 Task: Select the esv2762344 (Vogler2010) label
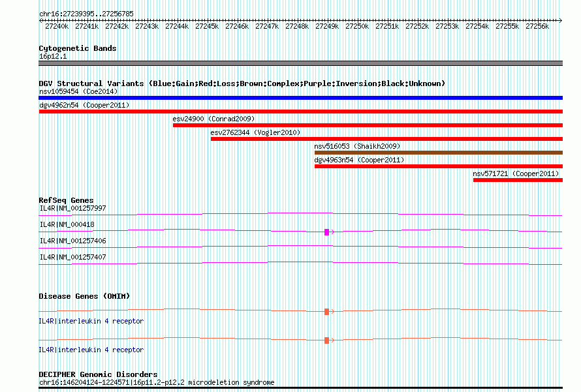(255, 132)
